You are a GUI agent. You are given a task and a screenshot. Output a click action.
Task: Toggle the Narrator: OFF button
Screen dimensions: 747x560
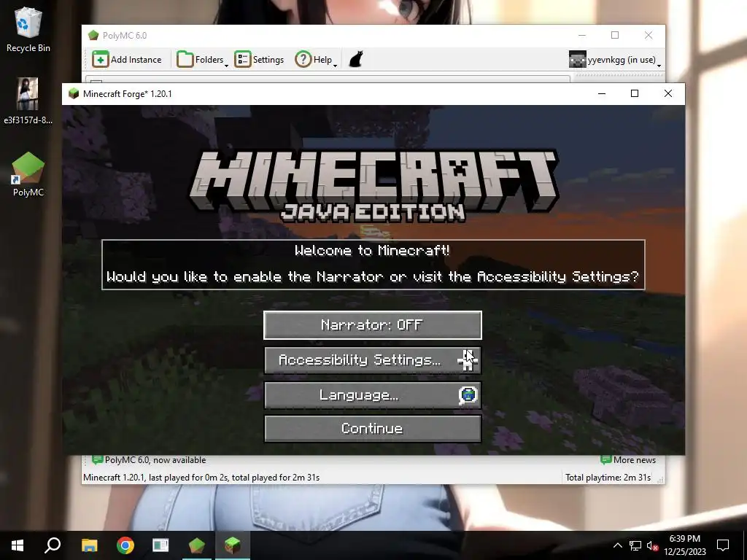pos(373,325)
